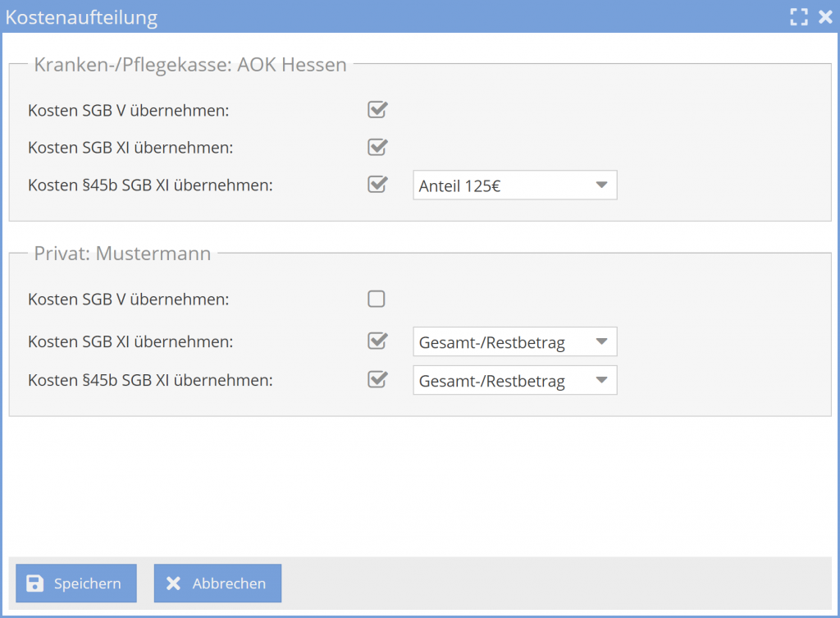Open the Anteil 125€ dropdown
This screenshot has height=618, width=840.
point(514,185)
